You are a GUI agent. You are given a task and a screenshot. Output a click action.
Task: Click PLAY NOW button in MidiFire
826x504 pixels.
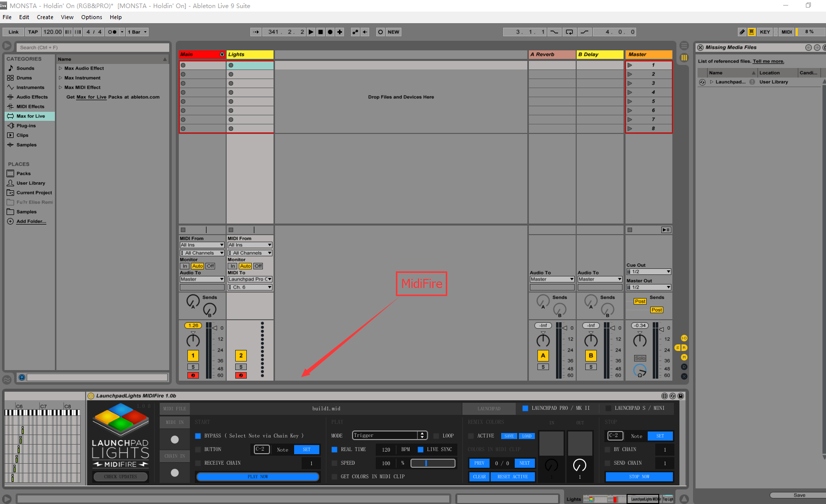258,476
